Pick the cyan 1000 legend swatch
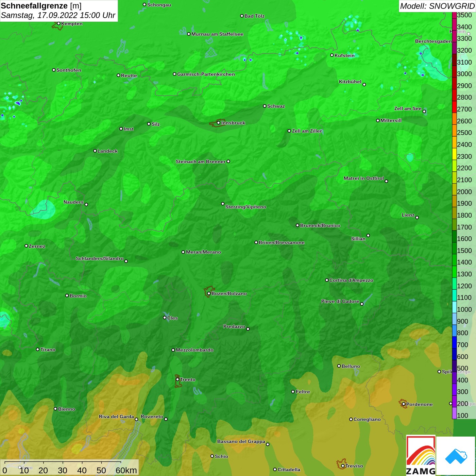 point(454,307)
